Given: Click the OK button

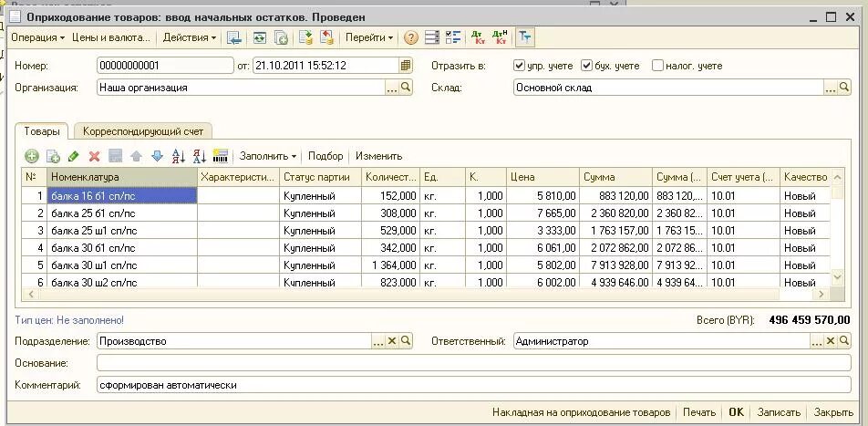Looking at the screenshot, I should (737, 412).
